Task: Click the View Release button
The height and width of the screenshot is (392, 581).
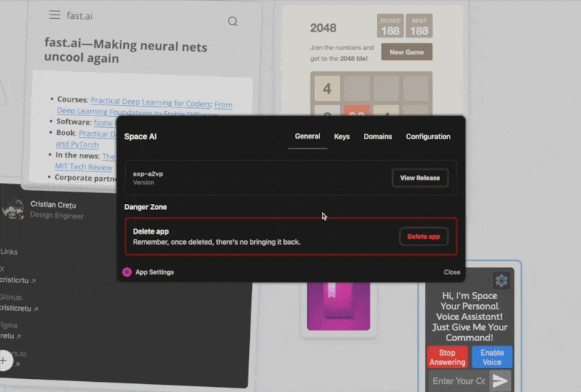Action: pos(420,178)
